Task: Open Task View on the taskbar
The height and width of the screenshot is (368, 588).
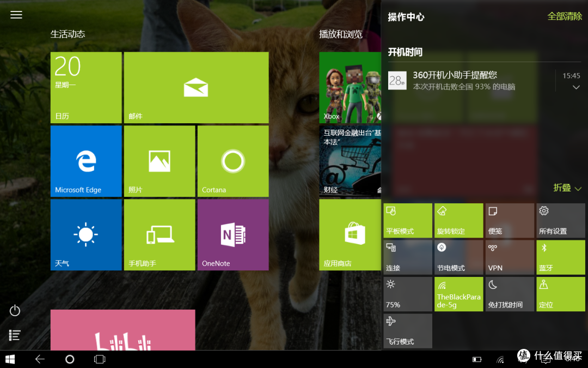Action: (100, 359)
